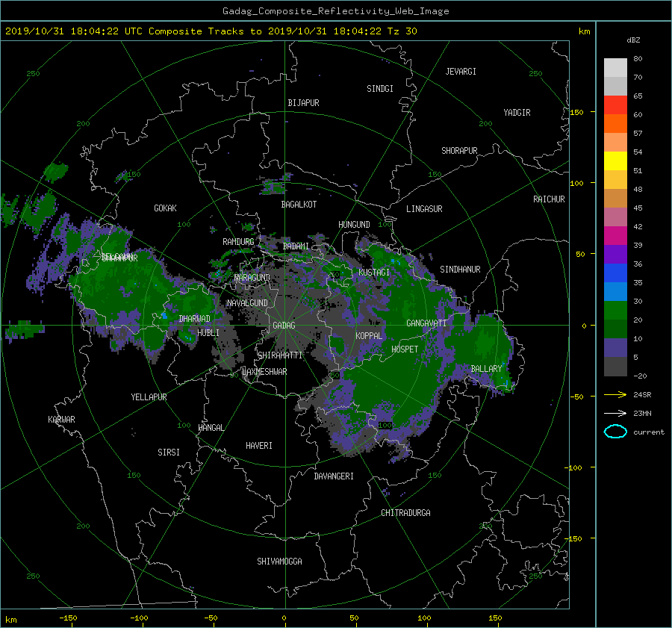Click the 'DAVANGERI' city label
This screenshot has width=672, height=628.
[x=334, y=476]
